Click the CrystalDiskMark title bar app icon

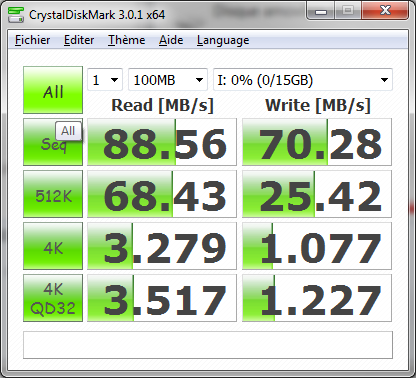coord(16,15)
